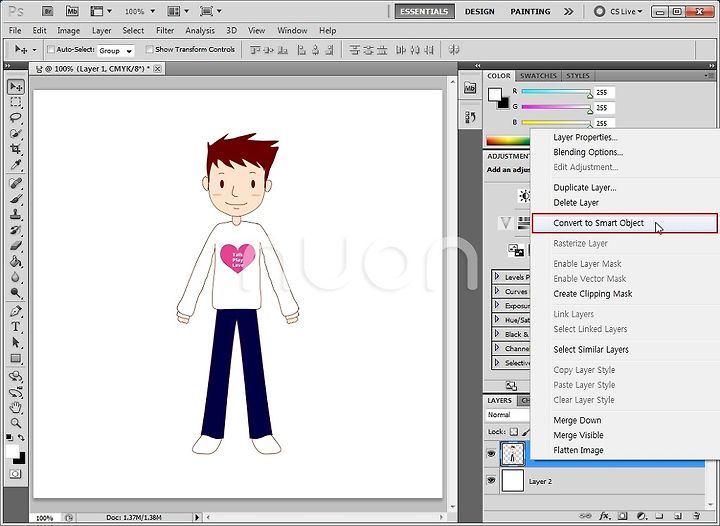Select the Quick Selection tool
This screenshot has width=720, height=526.
[16, 134]
